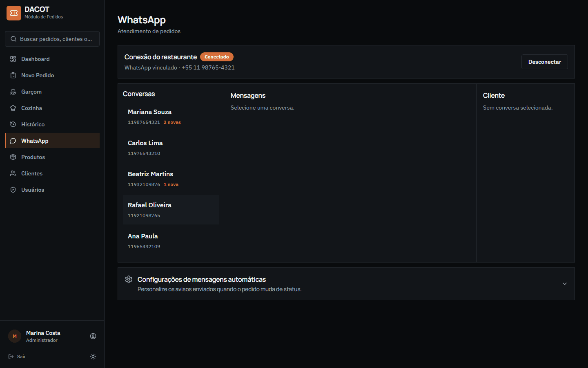
Task: Select the Rafael Oliveira conversation
Action: (171, 210)
